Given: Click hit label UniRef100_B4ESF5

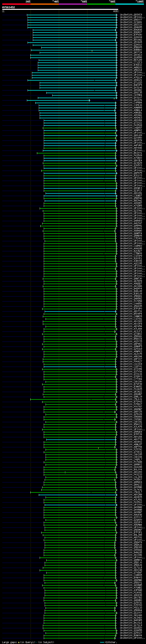Looking at the screenshot, I should pyautogui.click(x=131, y=85).
